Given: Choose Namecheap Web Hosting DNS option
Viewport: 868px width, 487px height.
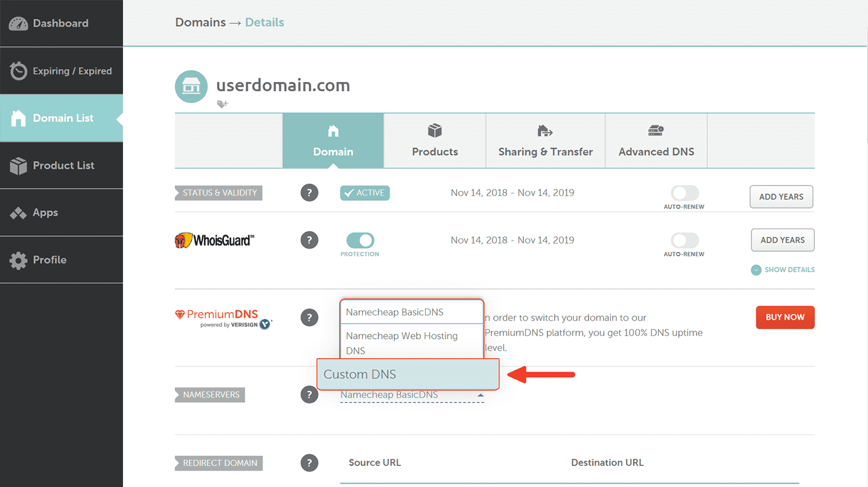Looking at the screenshot, I should 402,343.
